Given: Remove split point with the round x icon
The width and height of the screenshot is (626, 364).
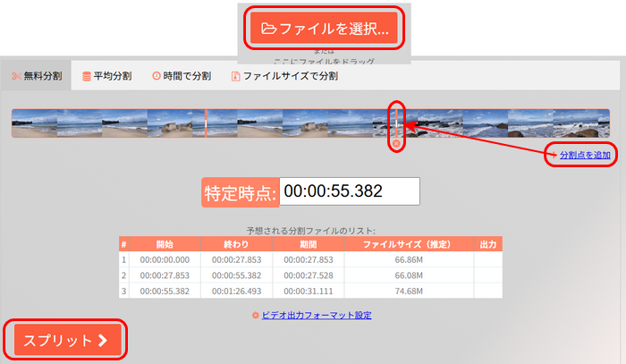Looking at the screenshot, I should (x=396, y=143).
